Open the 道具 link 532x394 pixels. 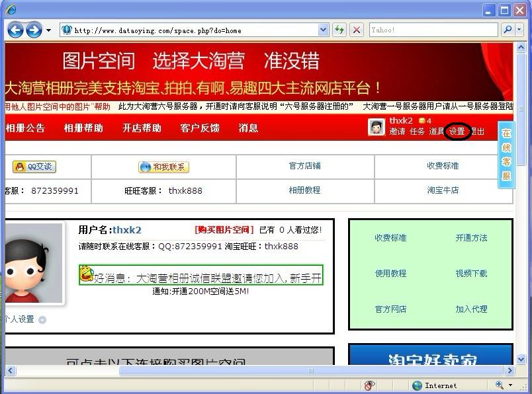coord(437,132)
